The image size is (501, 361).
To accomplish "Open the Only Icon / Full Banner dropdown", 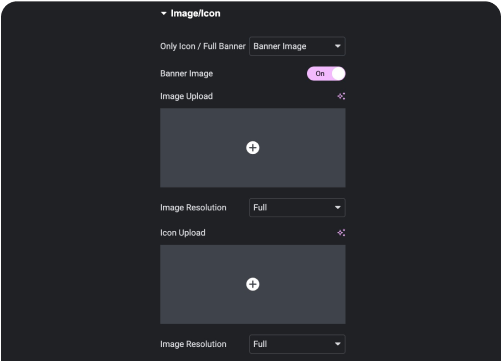I will coord(297,46).
